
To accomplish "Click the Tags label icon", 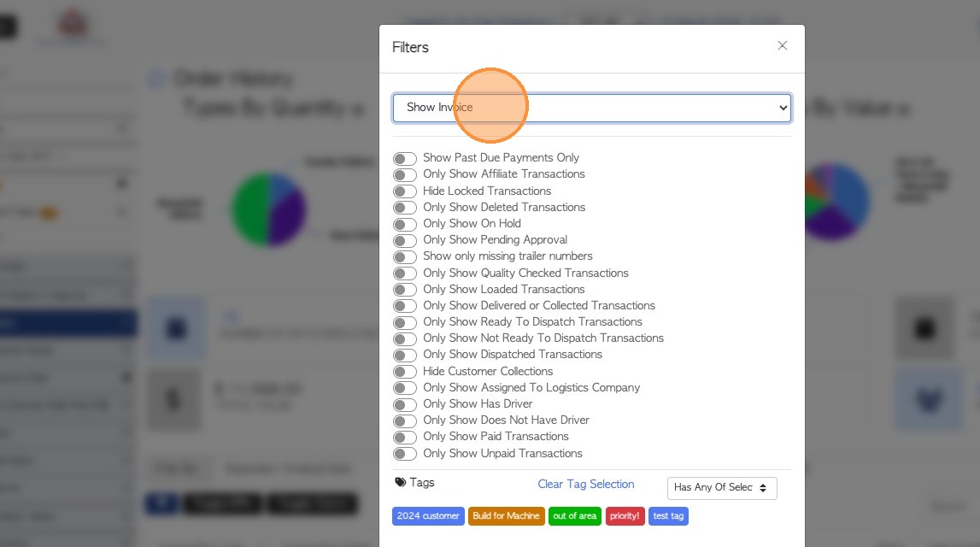I will [x=400, y=483].
